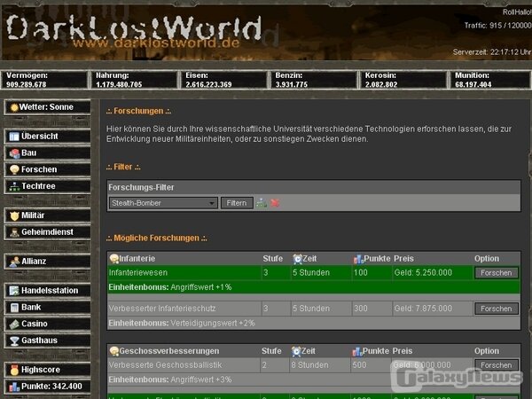532x399 pixels.
Task: Click the Geheimdienst agent icon
Action: click(x=14, y=232)
